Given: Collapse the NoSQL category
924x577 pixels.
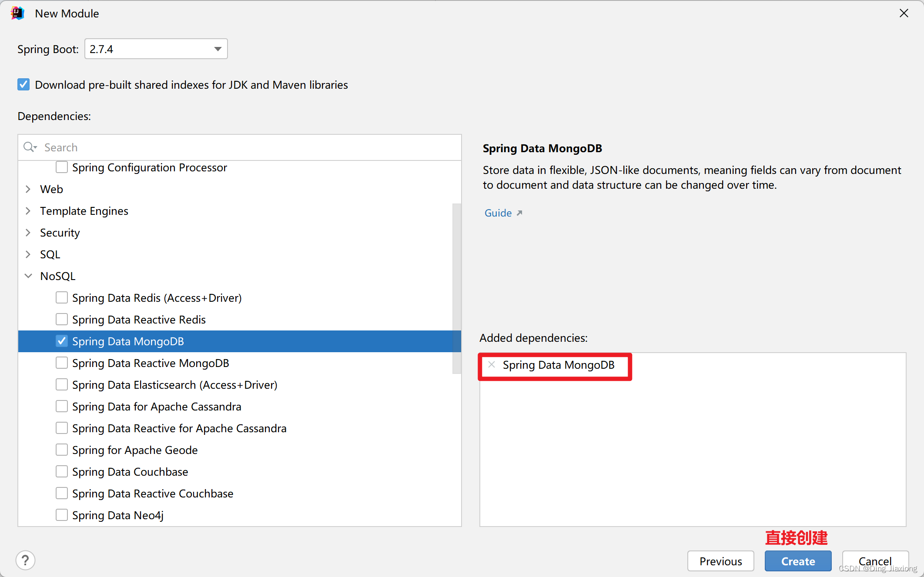Looking at the screenshot, I should tap(28, 276).
